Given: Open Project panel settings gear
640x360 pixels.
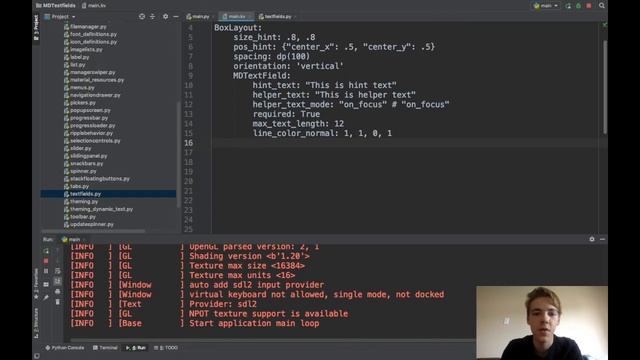Looking at the screenshot, I should tap(165, 16).
